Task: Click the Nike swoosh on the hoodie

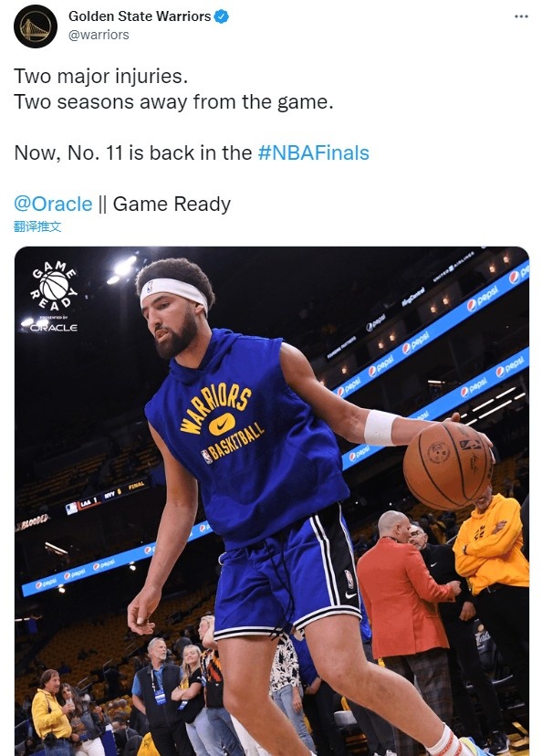Action: tap(222, 424)
